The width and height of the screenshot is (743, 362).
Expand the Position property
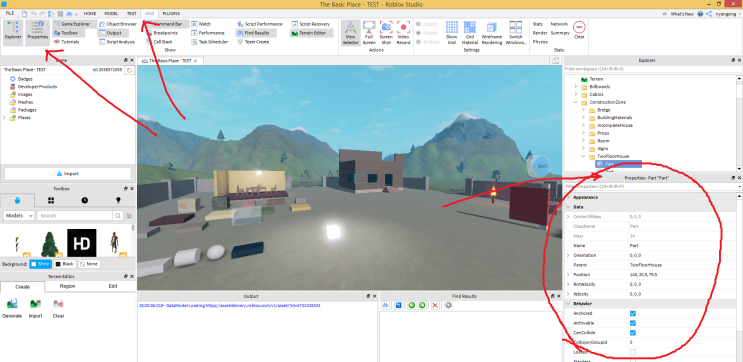[x=568, y=275]
